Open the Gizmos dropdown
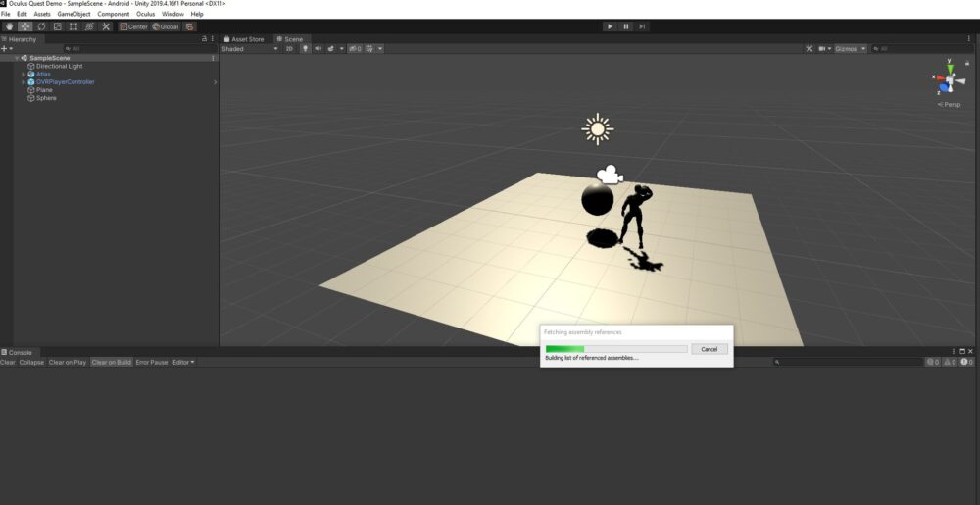Image resolution: width=980 pixels, height=505 pixels. pos(850,48)
